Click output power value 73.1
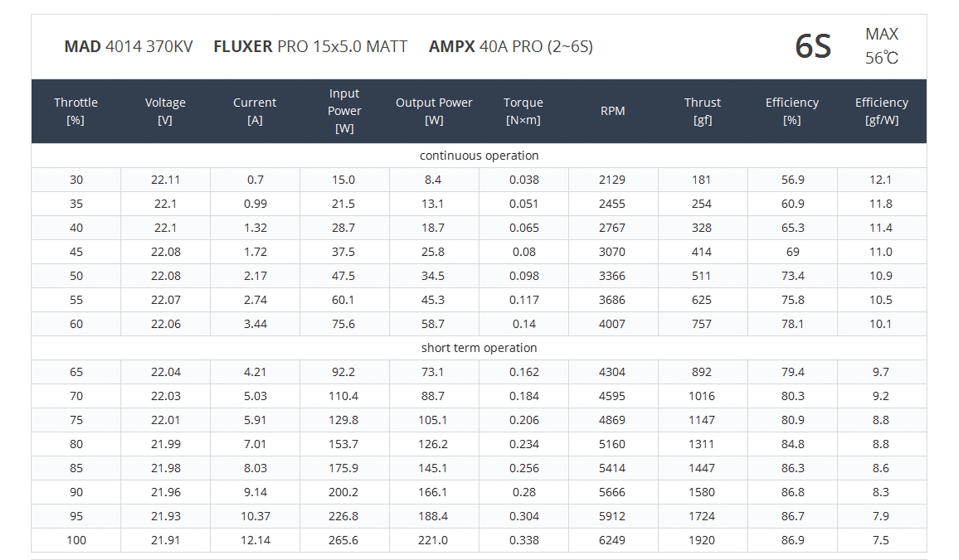 tap(433, 372)
